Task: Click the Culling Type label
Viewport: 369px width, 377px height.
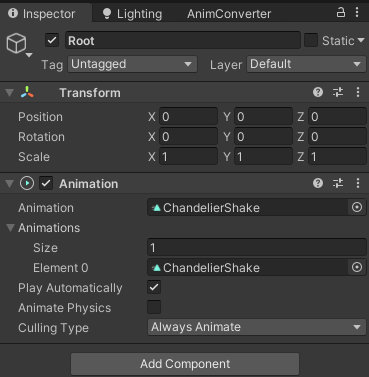Action: 53,328
